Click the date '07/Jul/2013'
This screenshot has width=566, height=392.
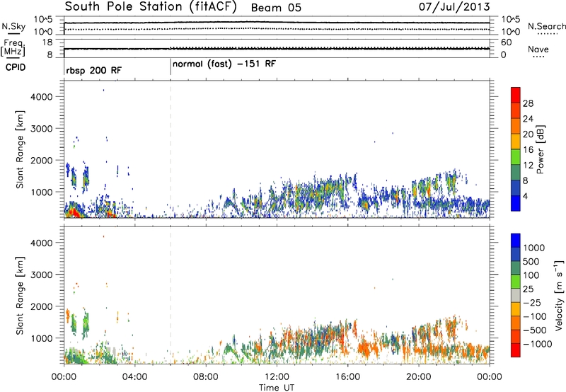pyautogui.click(x=454, y=7)
